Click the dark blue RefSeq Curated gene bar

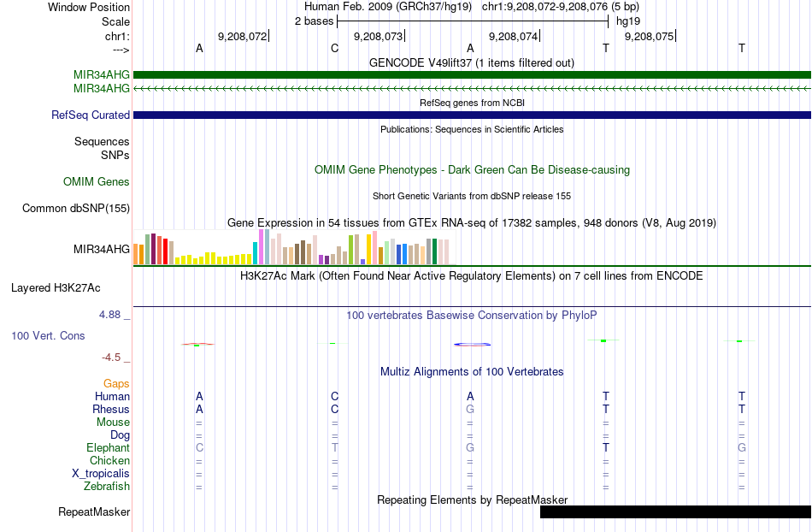click(472, 115)
